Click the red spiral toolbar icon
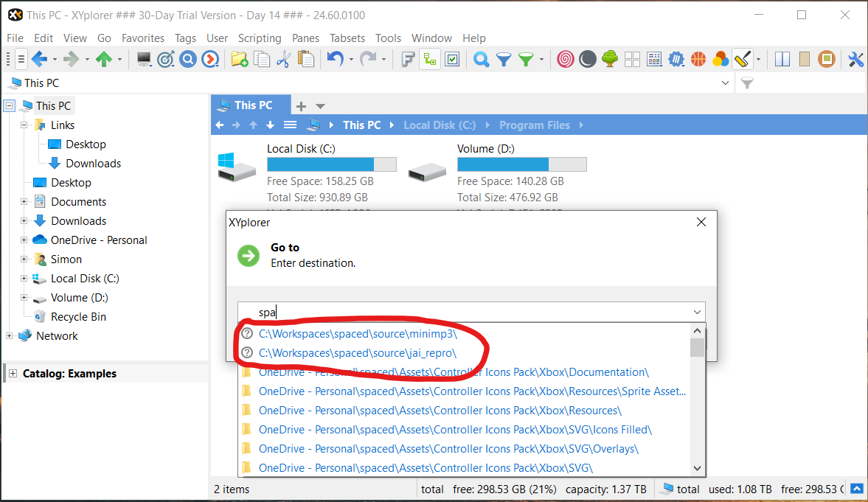 [566, 60]
